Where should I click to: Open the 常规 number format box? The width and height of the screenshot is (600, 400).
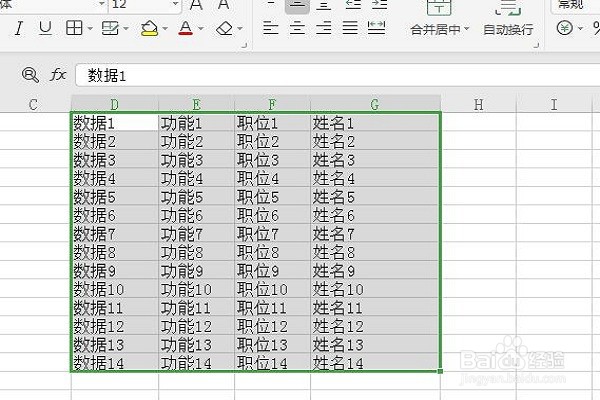pyautogui.click(x=575, y=5)
